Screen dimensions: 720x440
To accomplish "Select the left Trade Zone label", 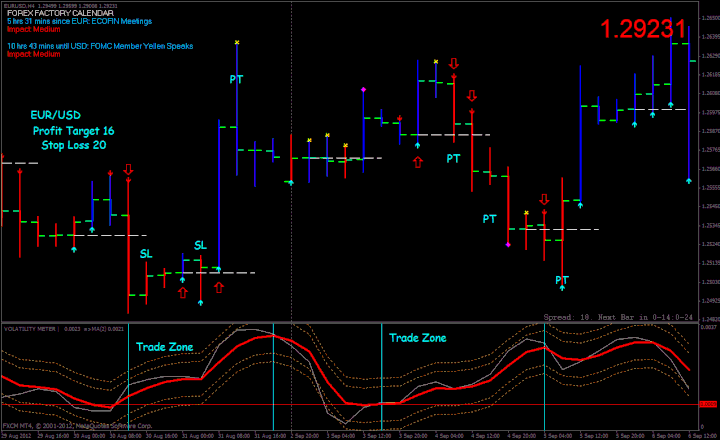I will 164,347.
